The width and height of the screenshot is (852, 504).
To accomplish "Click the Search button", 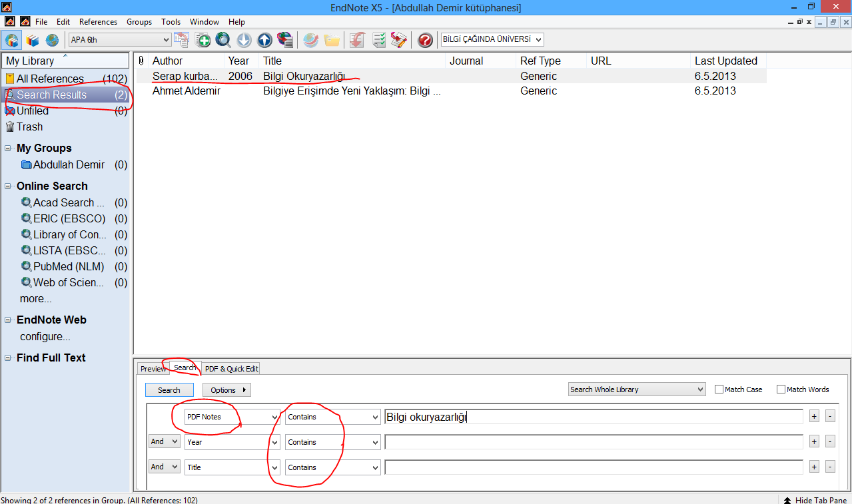I will point(169,390).
